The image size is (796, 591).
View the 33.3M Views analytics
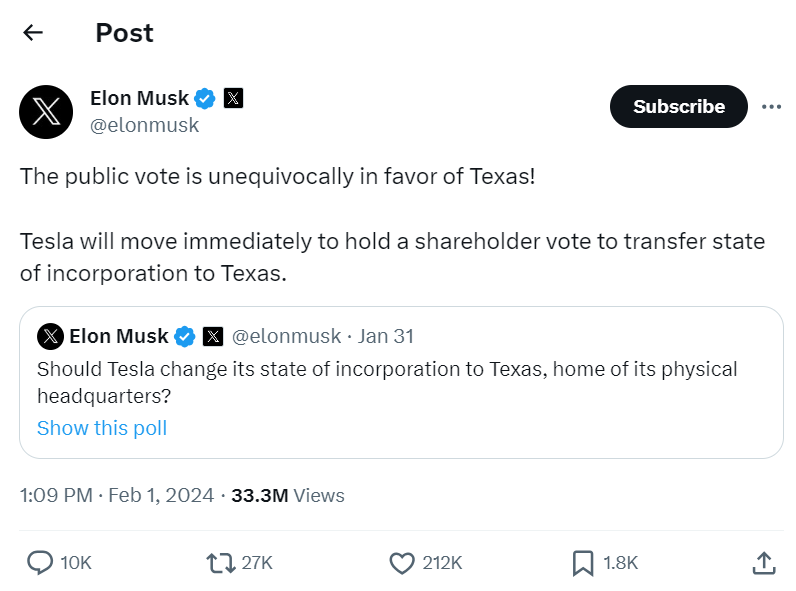tap(288, 495)
